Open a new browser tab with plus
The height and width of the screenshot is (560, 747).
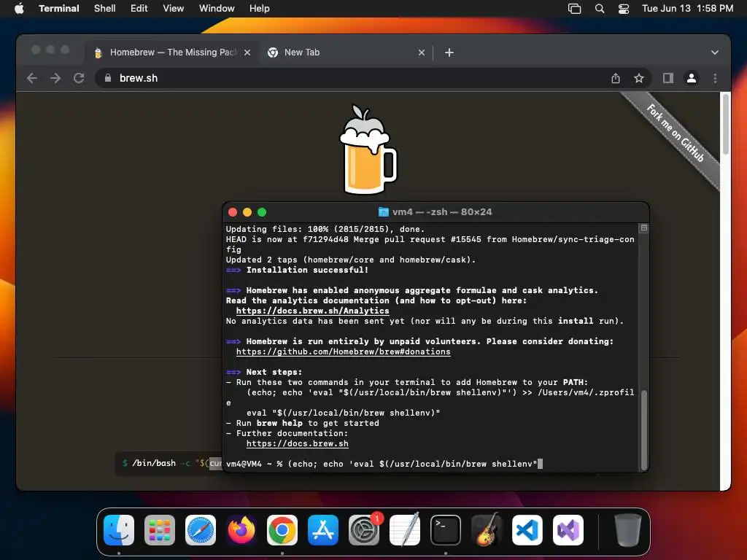(449, 52)
